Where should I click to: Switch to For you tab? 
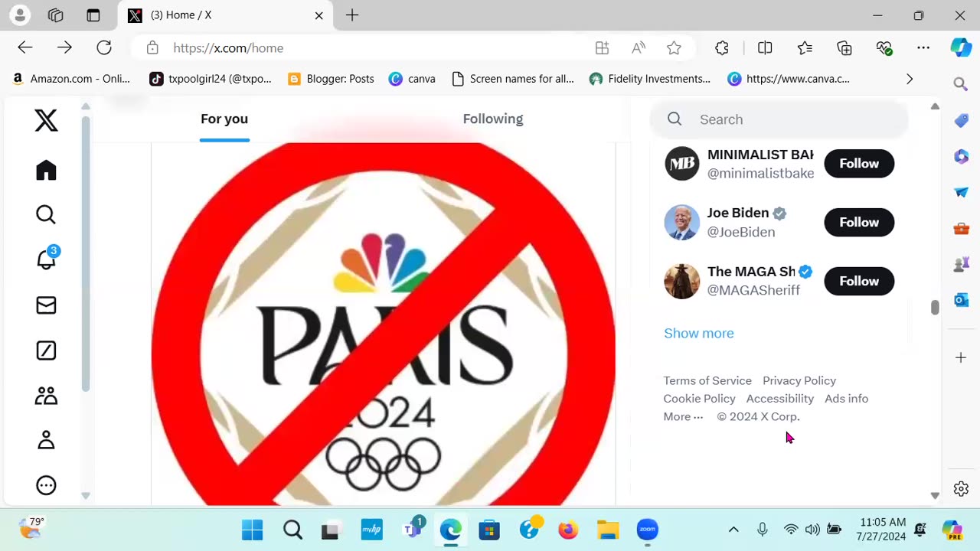tap(224, 119)
